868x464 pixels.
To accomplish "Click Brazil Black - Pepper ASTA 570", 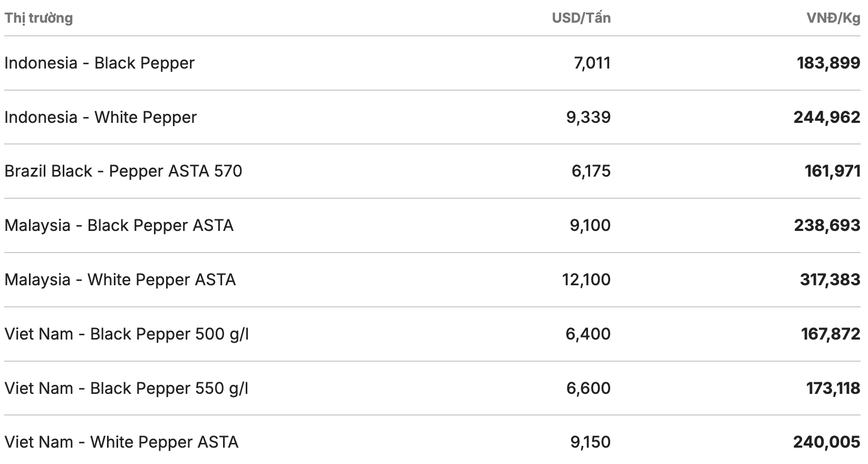I will click(x=123, y=171).
